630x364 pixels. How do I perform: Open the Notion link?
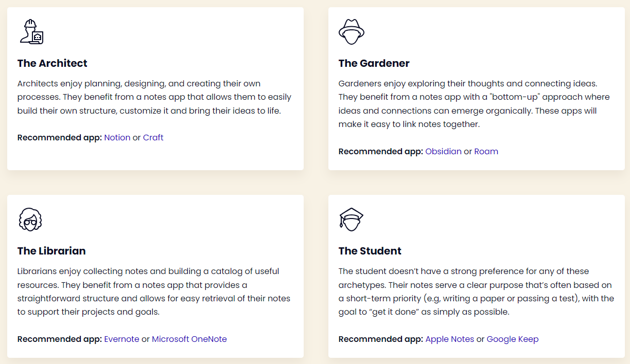coord(117,138)
